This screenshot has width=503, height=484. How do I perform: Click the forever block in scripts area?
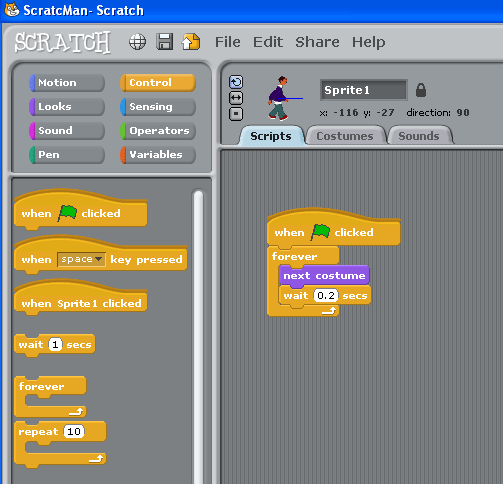point(303,256)
